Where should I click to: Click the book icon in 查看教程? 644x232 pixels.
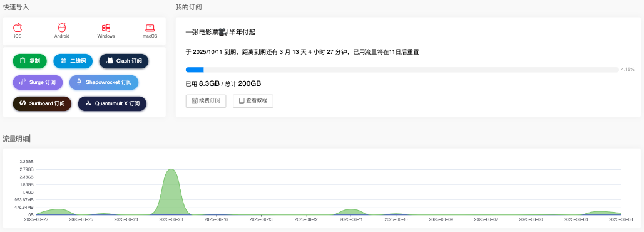coord(242,101)
